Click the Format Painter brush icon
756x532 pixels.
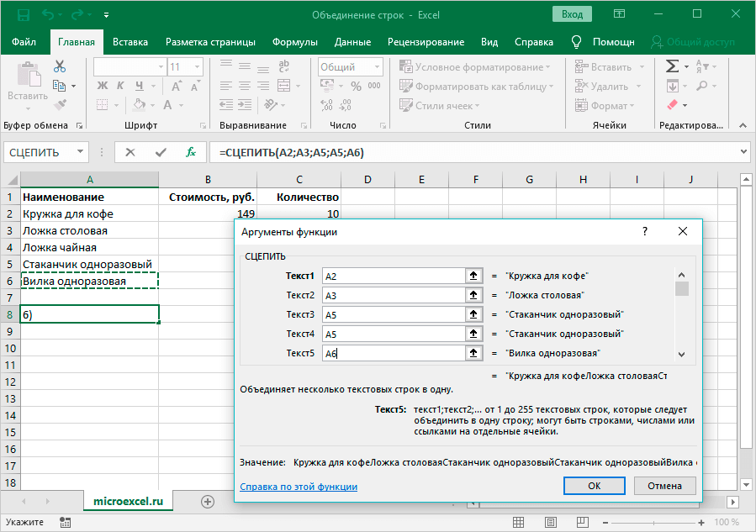pos(60,104)
